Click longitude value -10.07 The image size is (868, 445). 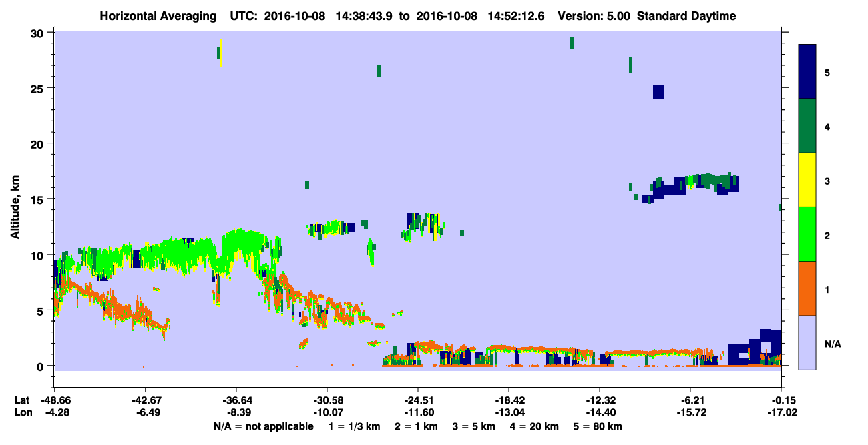pyautogui.click(x=327, y=412)
